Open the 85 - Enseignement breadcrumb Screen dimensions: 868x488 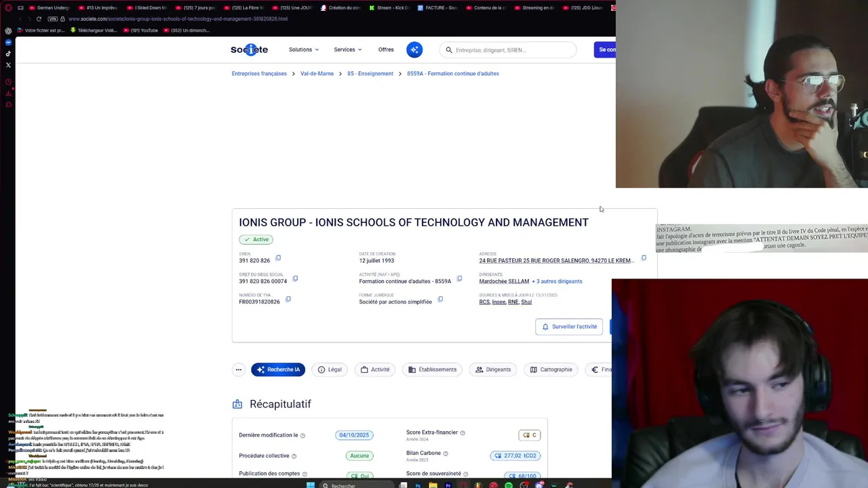[x=370, y=73]
